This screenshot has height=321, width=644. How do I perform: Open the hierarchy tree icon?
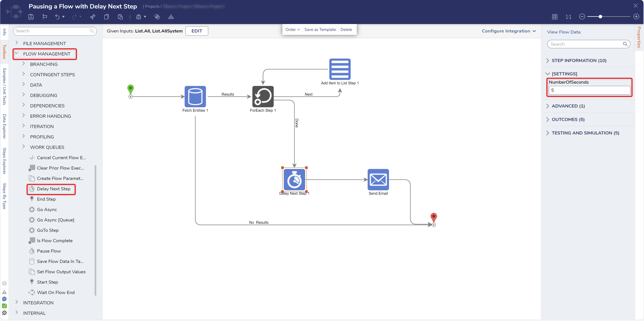pos(171,17)
